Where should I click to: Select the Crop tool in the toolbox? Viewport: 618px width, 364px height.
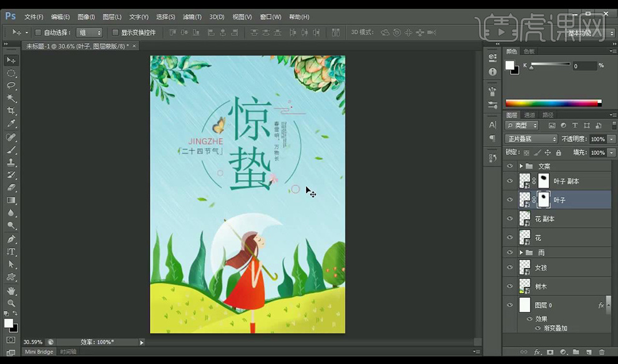coord(11,111)
